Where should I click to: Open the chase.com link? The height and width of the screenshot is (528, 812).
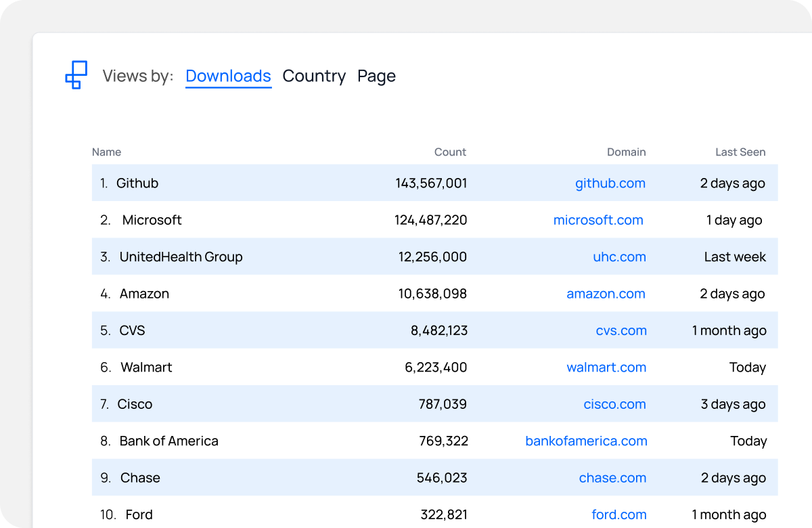click(x=612, y=478)
